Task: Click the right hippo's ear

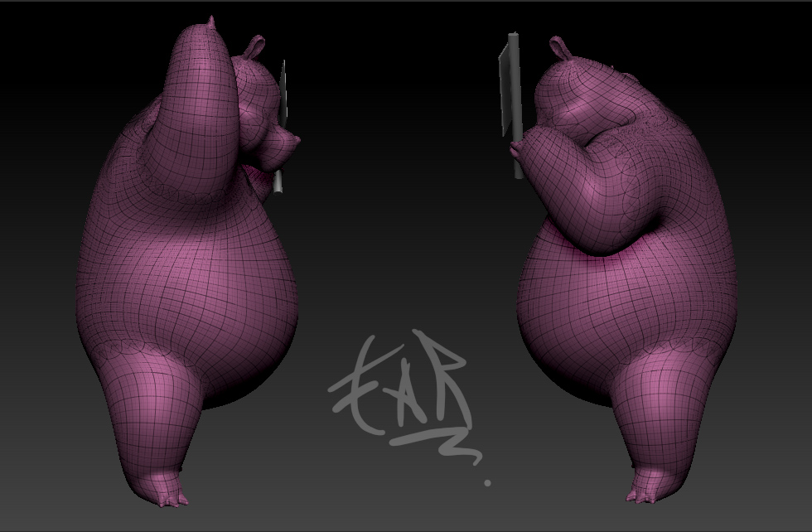Action: pyautogui.click(x=560, y=48)
